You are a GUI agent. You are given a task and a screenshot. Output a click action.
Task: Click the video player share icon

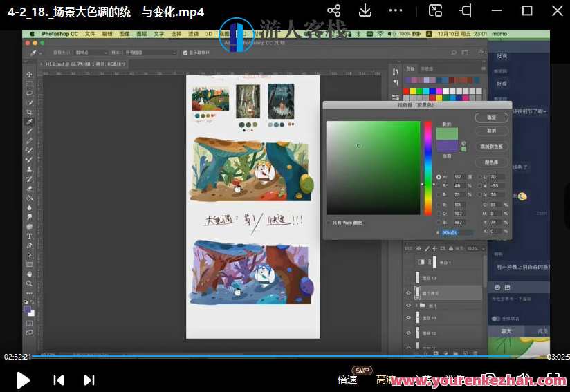point(333,10)
